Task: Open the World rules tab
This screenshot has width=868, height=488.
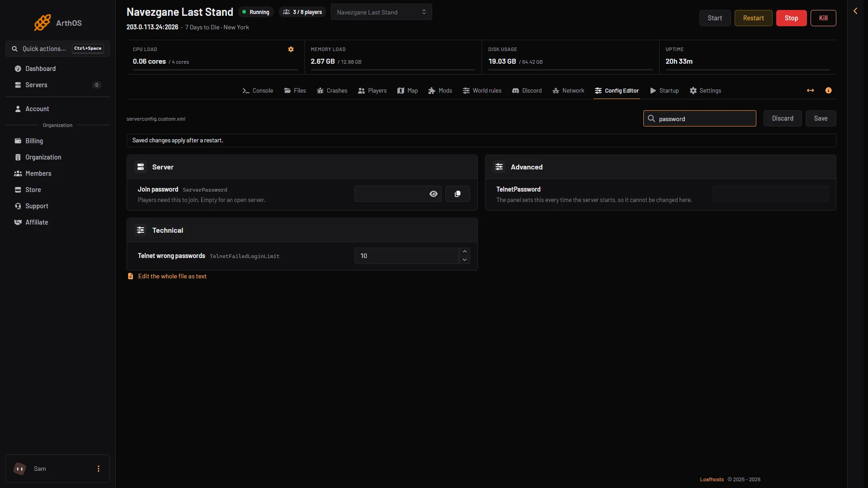Action: (x=482, y=90)
